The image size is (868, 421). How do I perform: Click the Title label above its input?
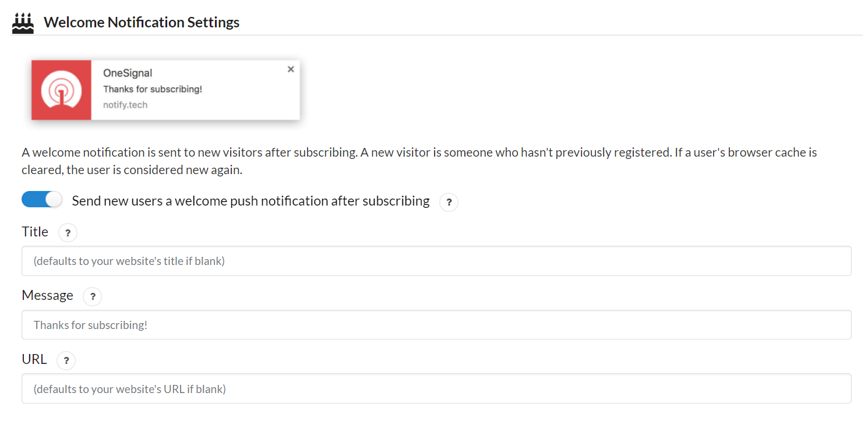pyautogui.click(x=35, y=232)
